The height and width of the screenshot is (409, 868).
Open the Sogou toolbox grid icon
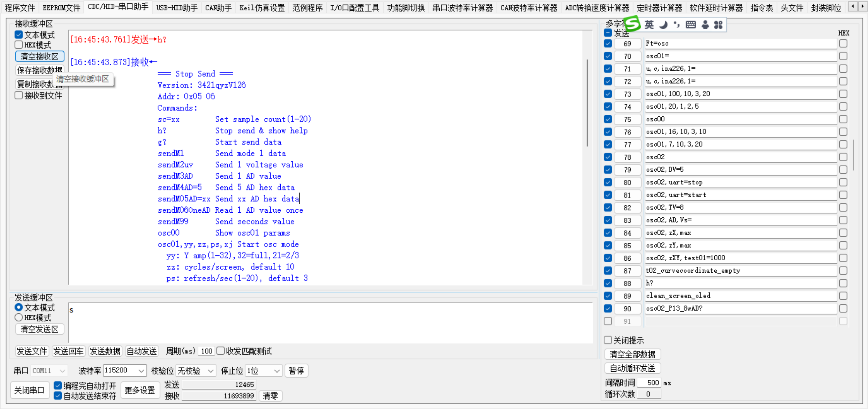(718, 25)
